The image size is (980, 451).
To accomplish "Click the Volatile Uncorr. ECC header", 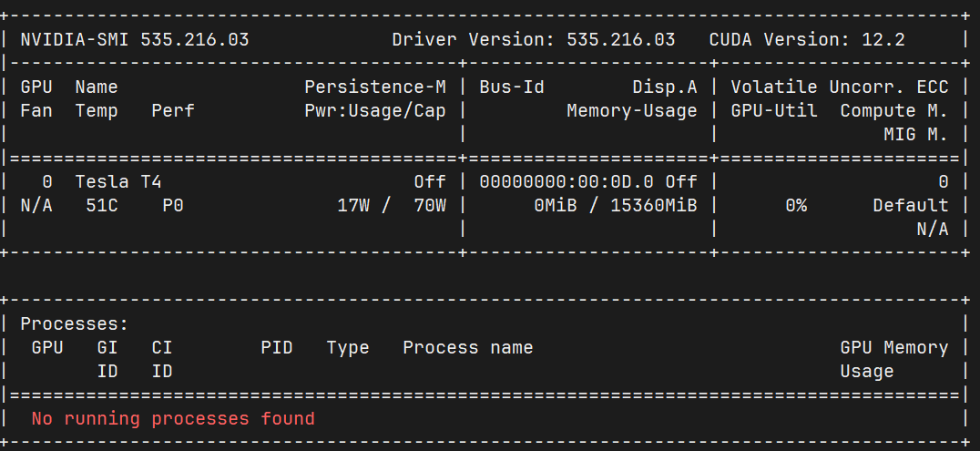I will 840,87.
